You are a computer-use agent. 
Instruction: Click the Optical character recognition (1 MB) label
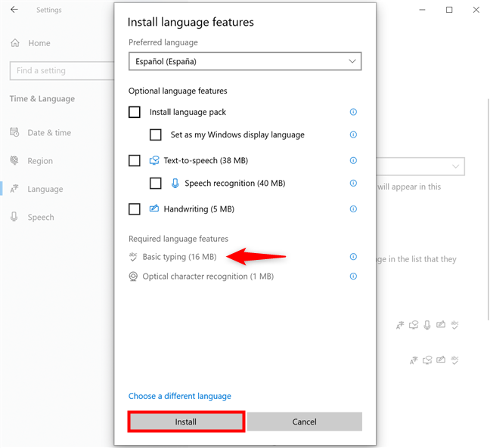pyautogui.click(x=208, y=277)
